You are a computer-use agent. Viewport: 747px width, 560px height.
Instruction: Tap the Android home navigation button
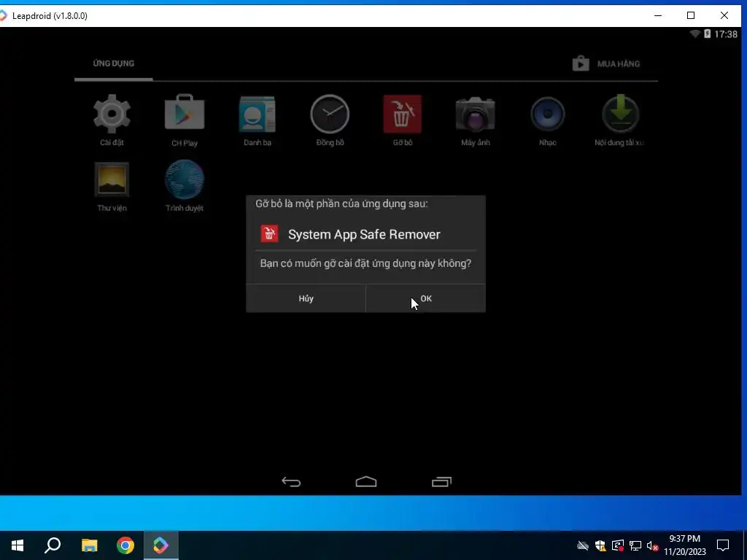(366, 482)
